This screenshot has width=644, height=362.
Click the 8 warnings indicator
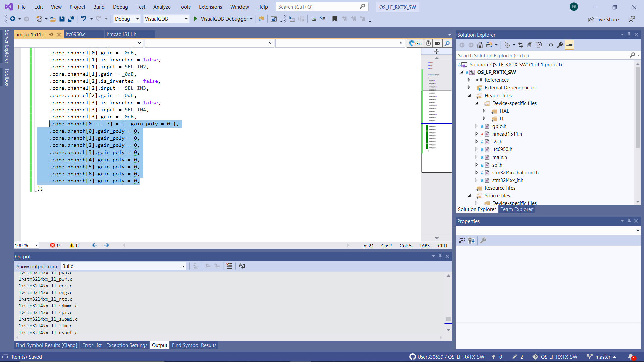[74, 245]
